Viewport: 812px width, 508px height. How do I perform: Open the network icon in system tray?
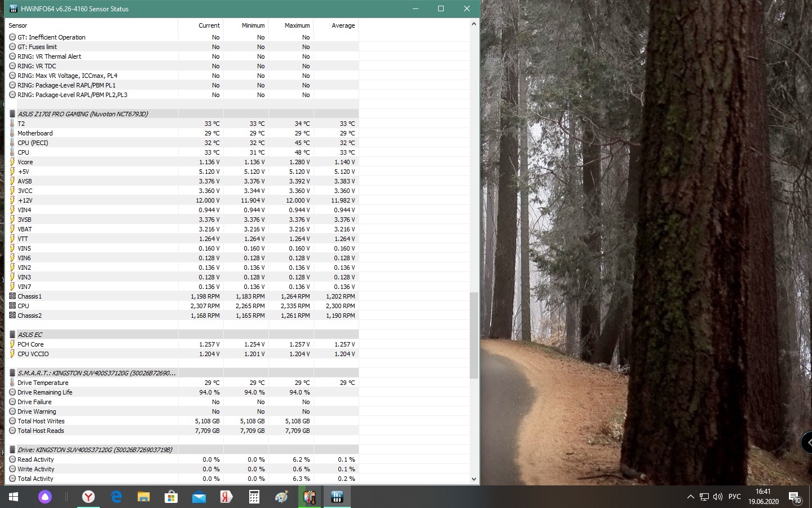click(x=704, y=497)
